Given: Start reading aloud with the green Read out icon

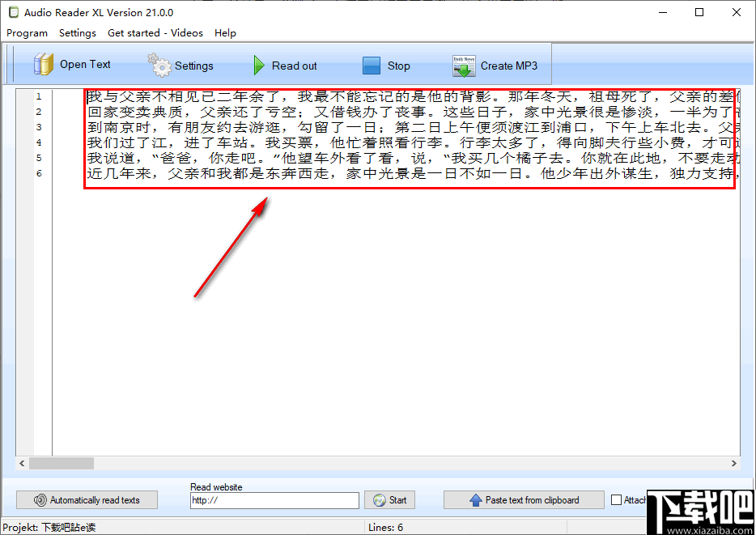Looking at the screenshot, I should point(257,65).
